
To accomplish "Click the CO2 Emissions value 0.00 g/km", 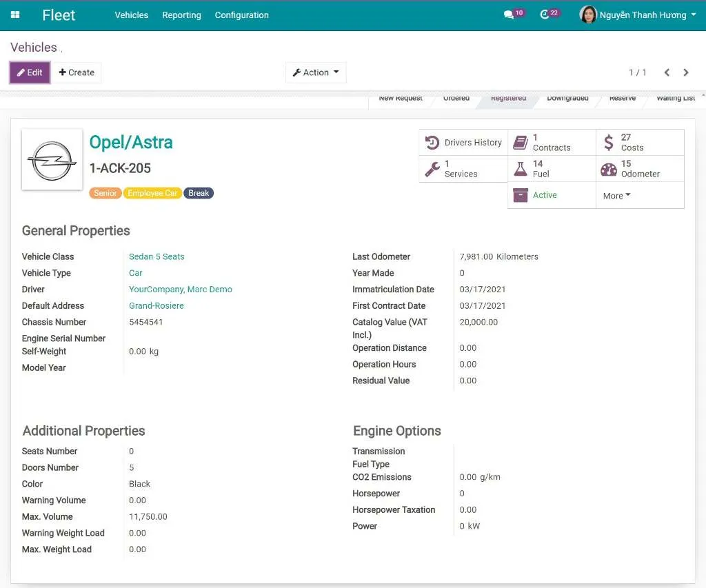I will click(480, 477).
